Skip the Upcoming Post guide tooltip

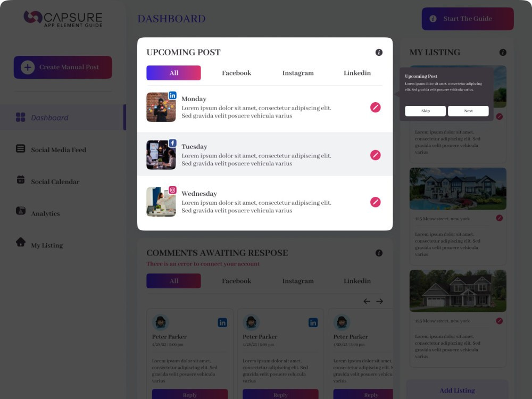[425, 111]
